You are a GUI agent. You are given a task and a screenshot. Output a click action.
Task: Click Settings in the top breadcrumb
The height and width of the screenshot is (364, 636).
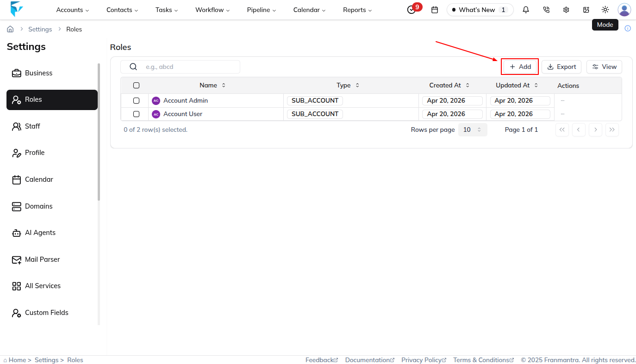(x=40, y=29)
